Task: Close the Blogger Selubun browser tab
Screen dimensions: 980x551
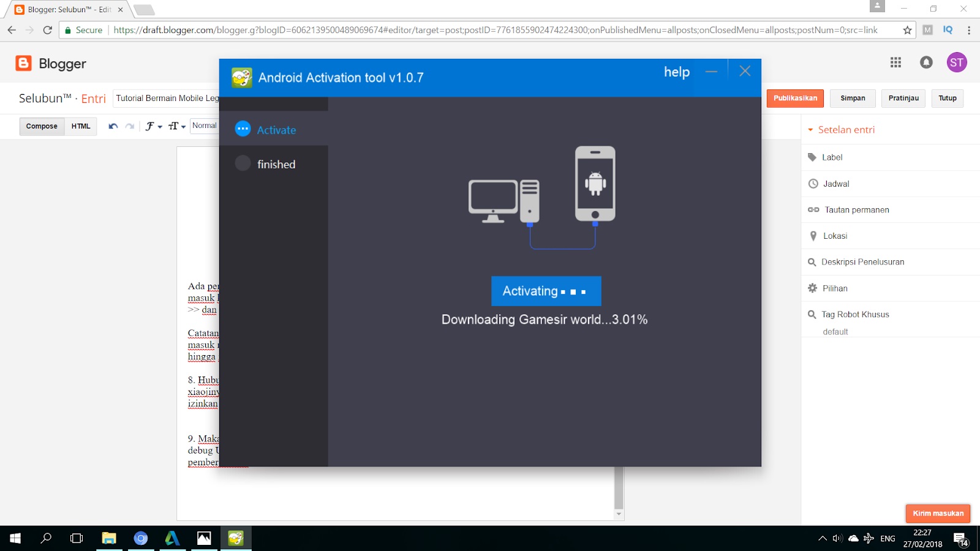Action: 120,10
